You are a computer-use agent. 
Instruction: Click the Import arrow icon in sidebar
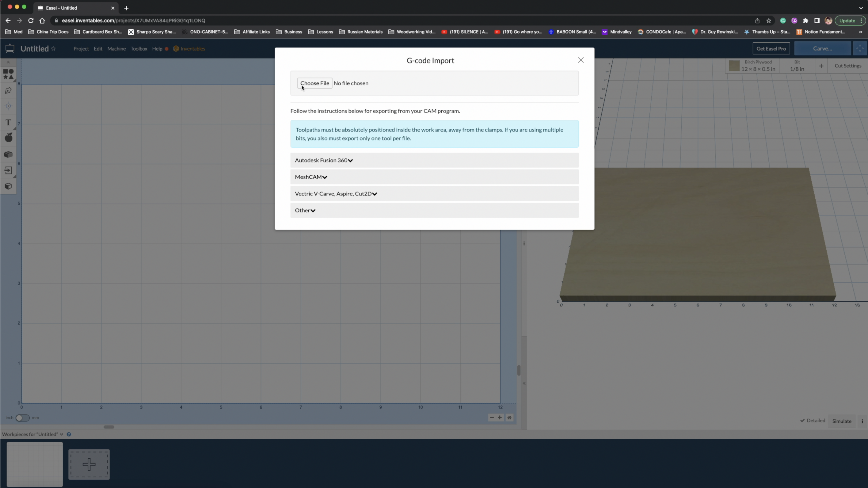click(8, 170)
